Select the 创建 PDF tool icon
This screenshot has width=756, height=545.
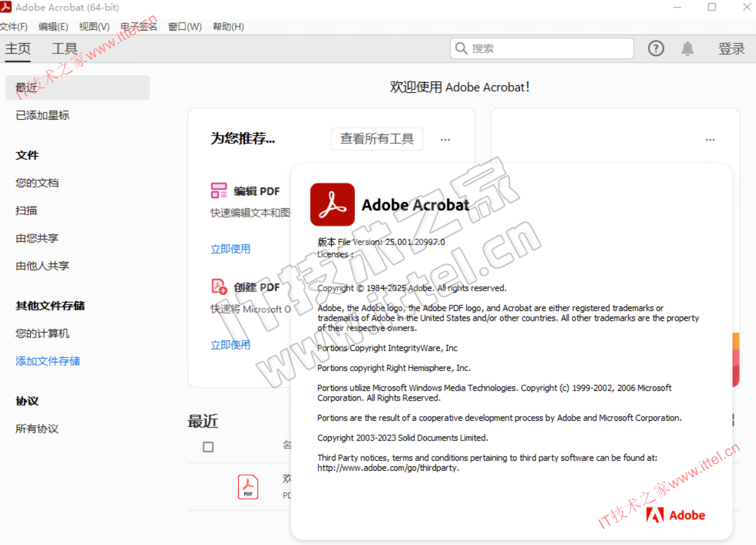[x=219, y=286]
